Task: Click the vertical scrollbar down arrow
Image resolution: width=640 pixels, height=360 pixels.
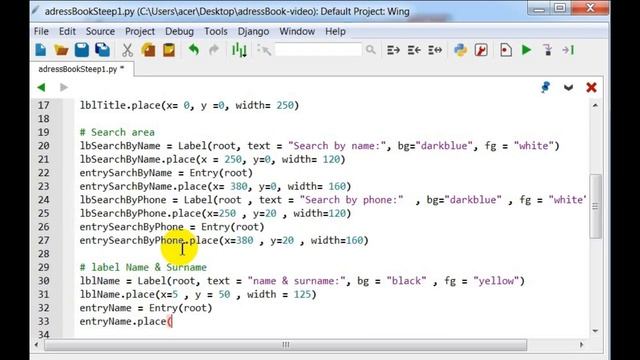Action: pos(595,331)
